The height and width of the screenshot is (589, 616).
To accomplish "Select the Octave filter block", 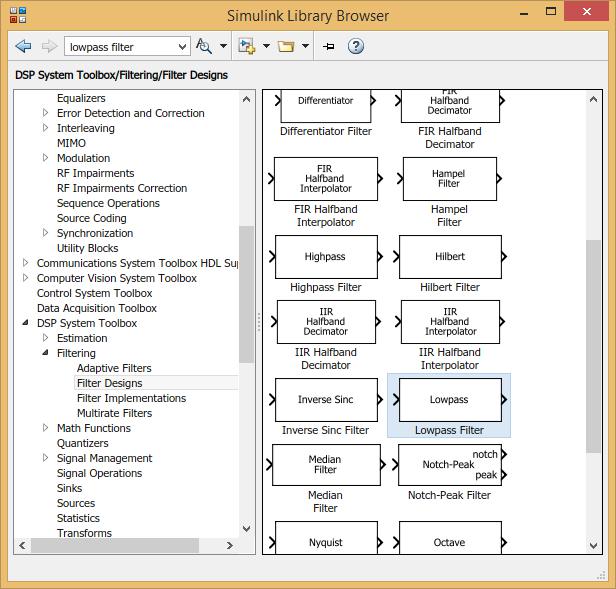I will [x=450, y=538].
